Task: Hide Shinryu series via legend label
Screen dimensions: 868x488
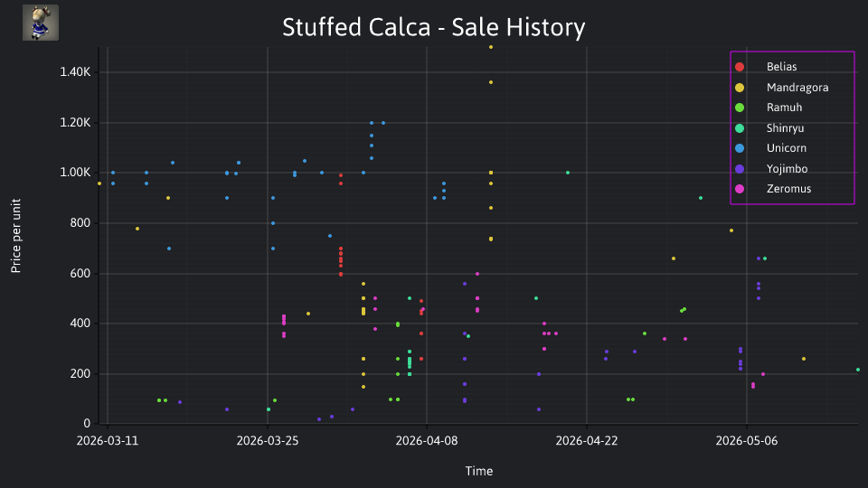Action: 785,127
